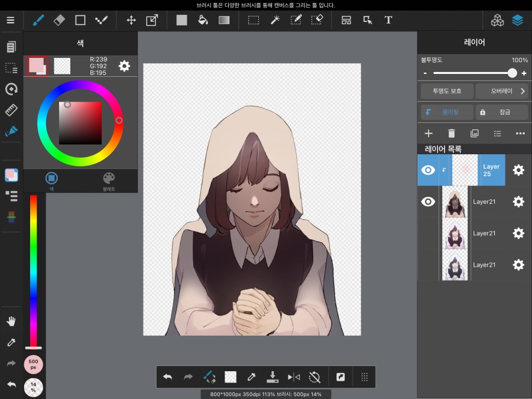This screenshot has height=399, width=532.
Task: Delete the selected layer via trash button
Action: click(451, 134)
